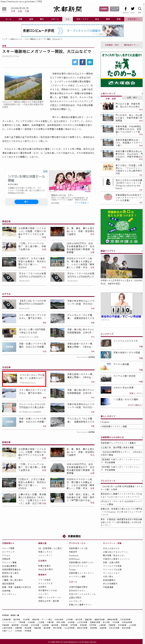Click the Twitter icon in the header
Viewport: 145px width, 644px height.
(x=132, y=9)
